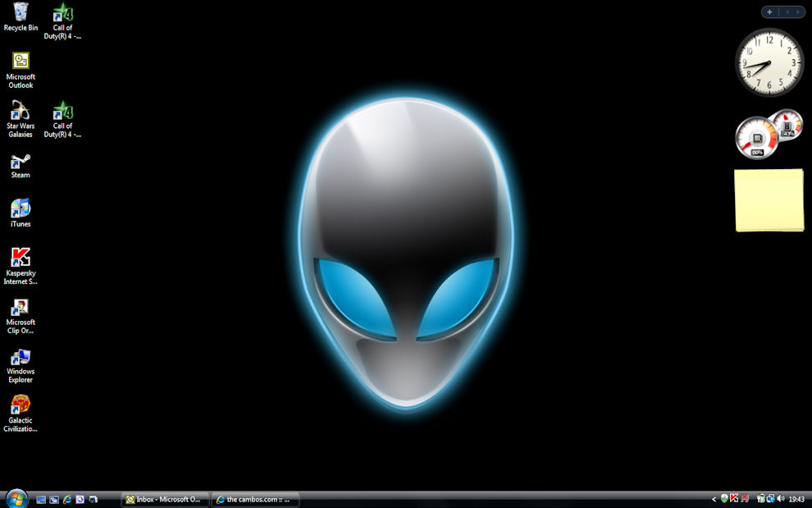Image resolution: width=812 pixels, height=508 pixels.
Task: Switch to the cambos.com taskbar button
Action: [256, 500]
